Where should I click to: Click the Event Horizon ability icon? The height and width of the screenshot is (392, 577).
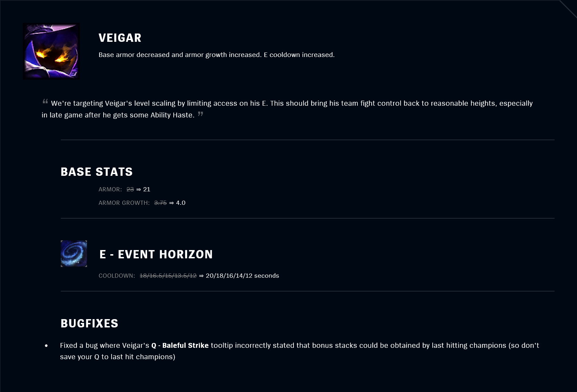(74, 254)
